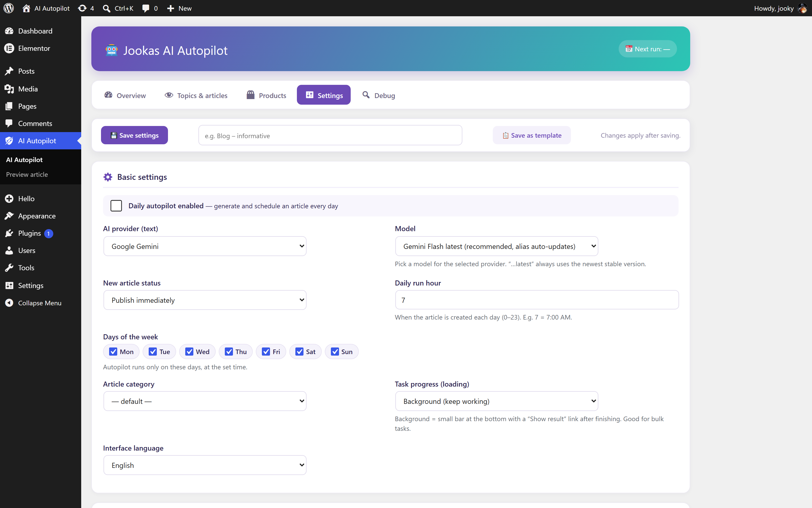Open the user avatar next to Howdy
This screenshot has height=508, width=812.
click(x=802, y=8)
